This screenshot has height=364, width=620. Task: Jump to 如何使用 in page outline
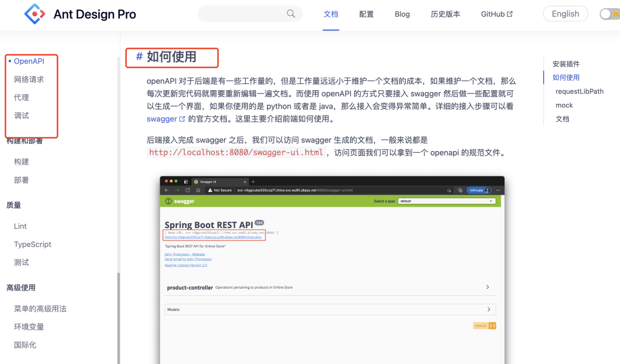click(566, 78)
